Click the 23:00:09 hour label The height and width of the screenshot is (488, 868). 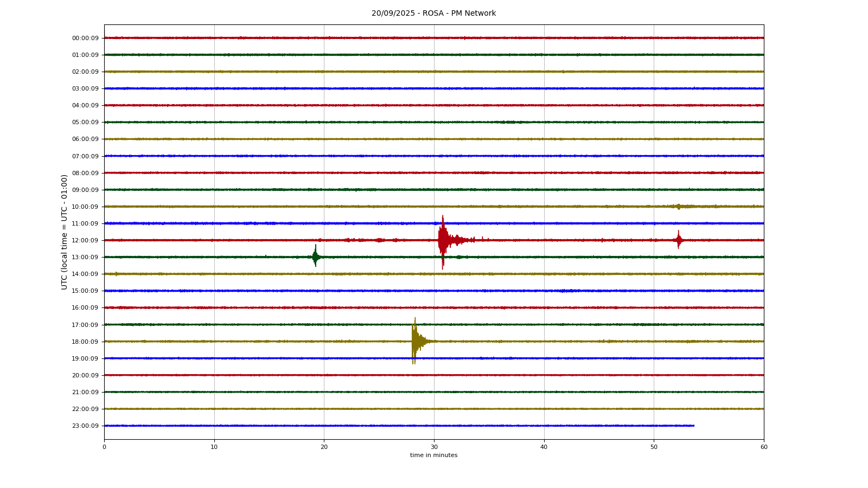pos(85,426)
